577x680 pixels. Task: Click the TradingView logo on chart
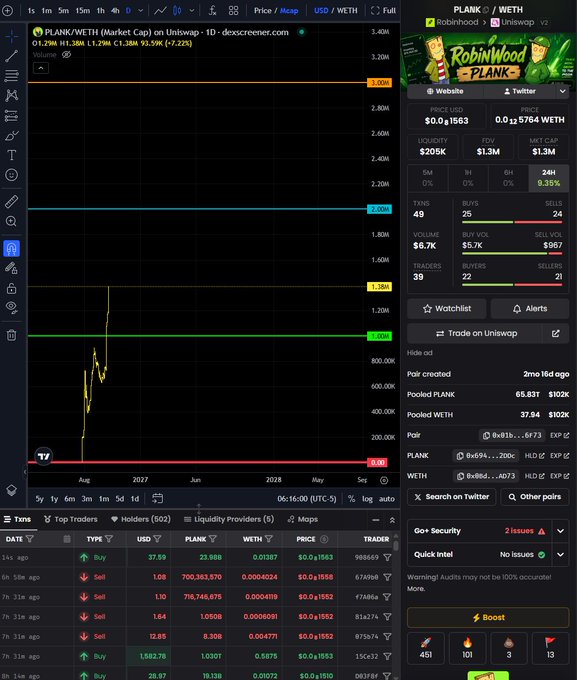tap(44, 456)
